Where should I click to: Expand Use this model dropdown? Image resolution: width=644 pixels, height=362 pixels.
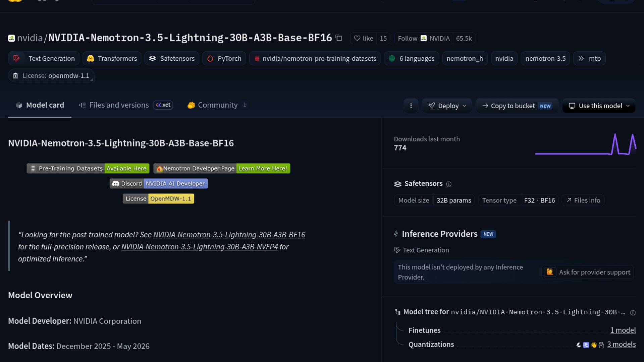[x=599, y=106]
